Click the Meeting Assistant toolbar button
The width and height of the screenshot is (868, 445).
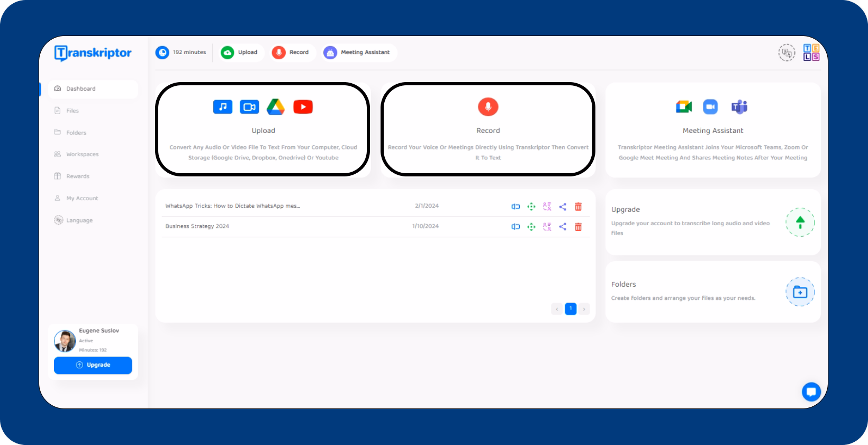pyautogui.click(x=359, y=52)
